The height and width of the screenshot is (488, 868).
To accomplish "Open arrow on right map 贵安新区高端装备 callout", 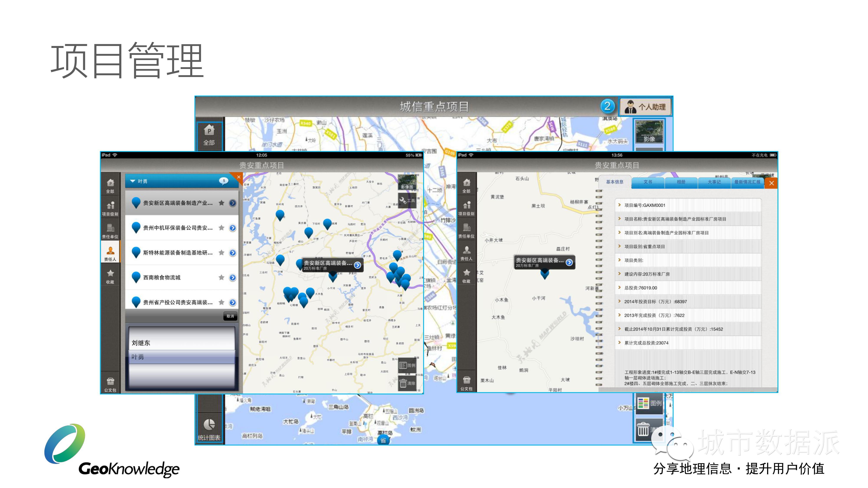I will point(569,263).
